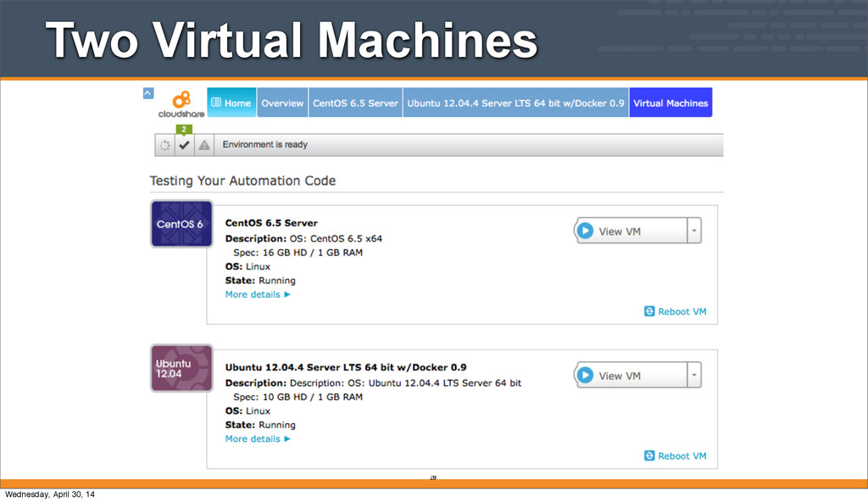
Task: Open the Ubuntu 12.04.4 Server LTS tab
Action: tap(515, 103)
